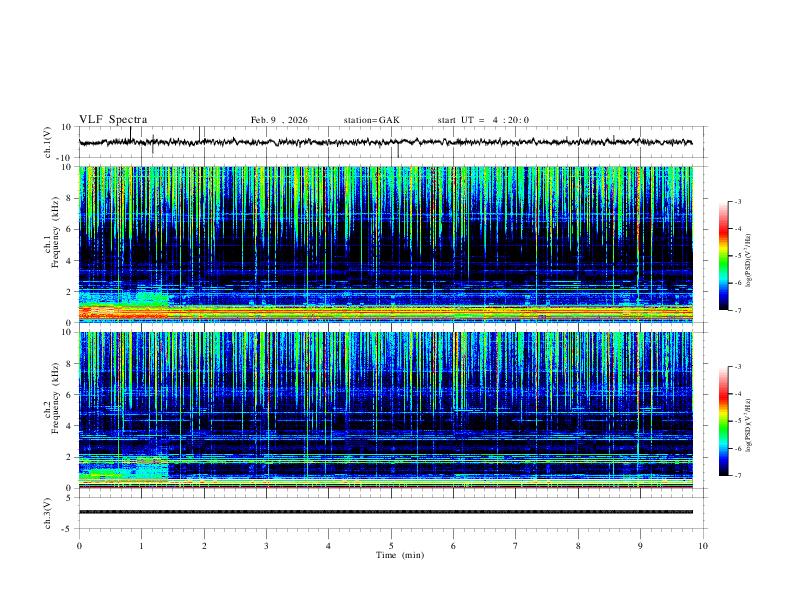Click the date label 'Feb. 9 , 2026'

pos(279,120)
